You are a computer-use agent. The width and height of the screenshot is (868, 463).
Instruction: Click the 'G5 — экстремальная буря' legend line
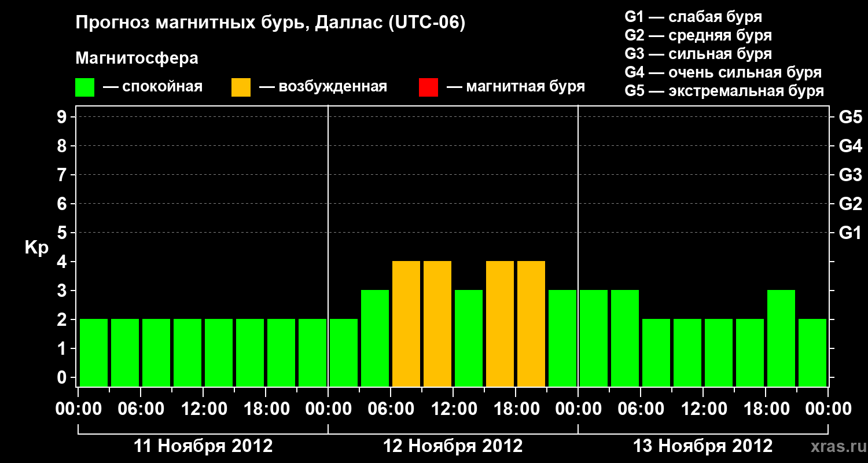(x=724, y=91)
